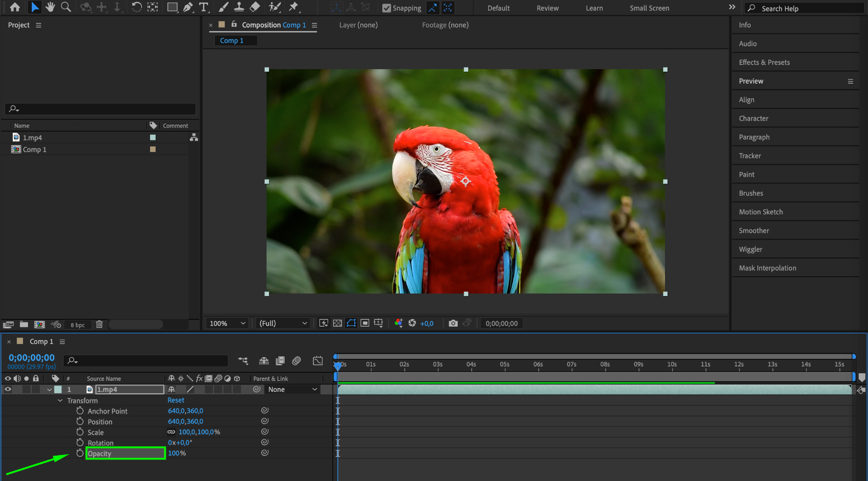Toggle the Snapping checkbox
The width and height of the screenshot is (868, 481).
[387, 8]
